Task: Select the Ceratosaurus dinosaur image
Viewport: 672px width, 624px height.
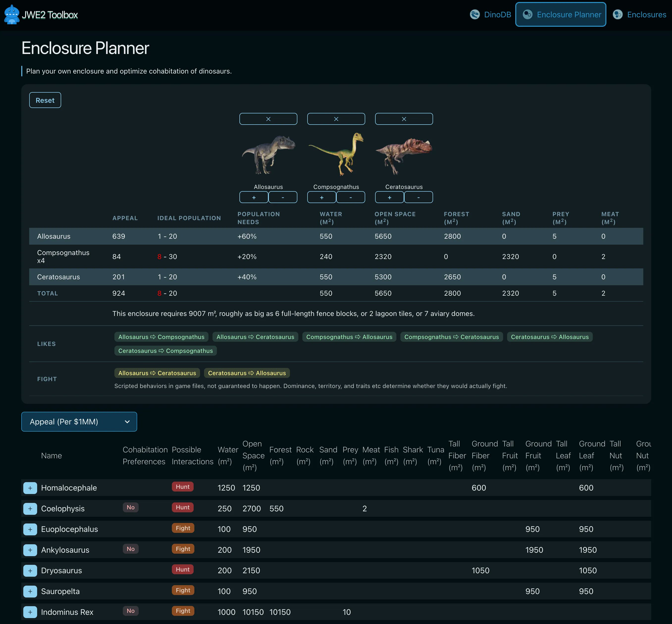Action: coord(404,155)
